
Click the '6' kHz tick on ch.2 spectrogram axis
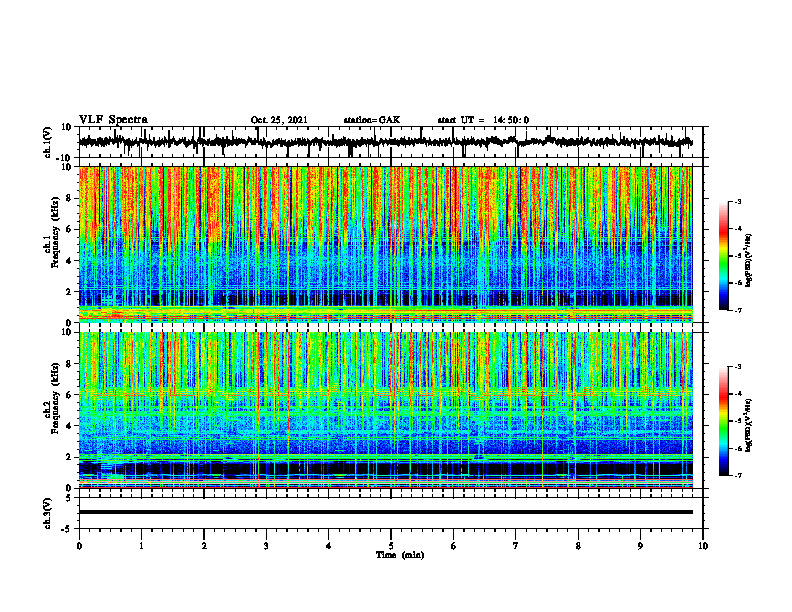tap(70, 395)
